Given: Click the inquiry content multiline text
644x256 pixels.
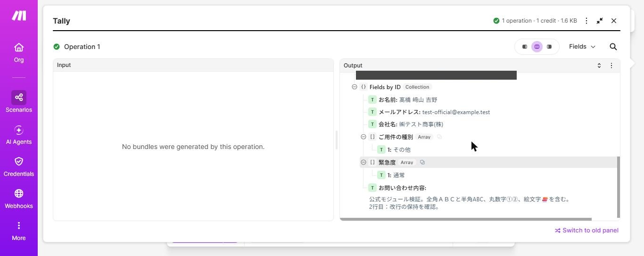Looking at the screenshot, I should [470, 203].
